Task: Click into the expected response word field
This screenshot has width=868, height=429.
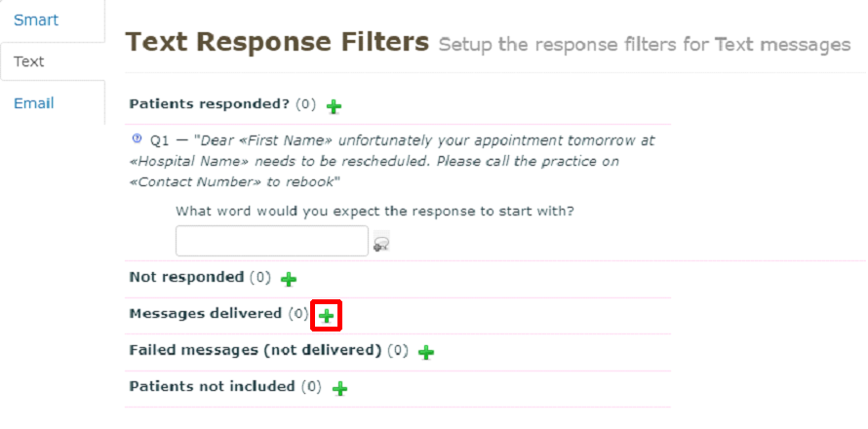Action: 272,241
